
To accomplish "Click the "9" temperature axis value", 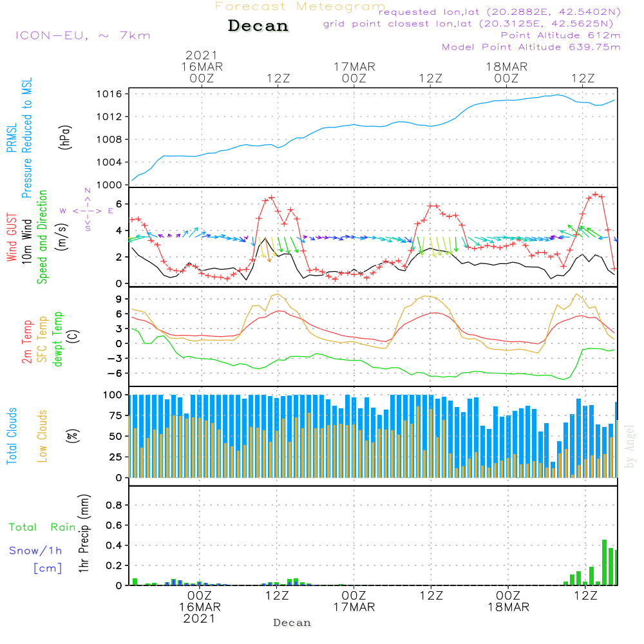I will (x=119, y=299).
